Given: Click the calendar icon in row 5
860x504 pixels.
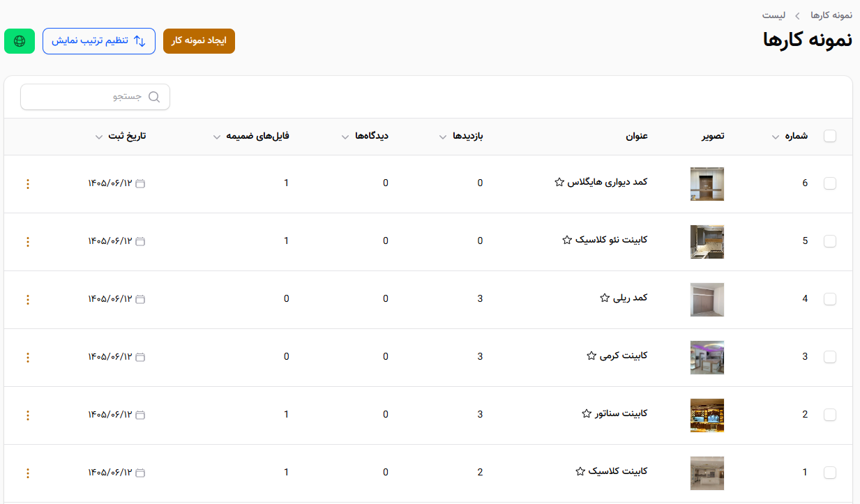Looking at the screenshot, I should pos(140,241).
